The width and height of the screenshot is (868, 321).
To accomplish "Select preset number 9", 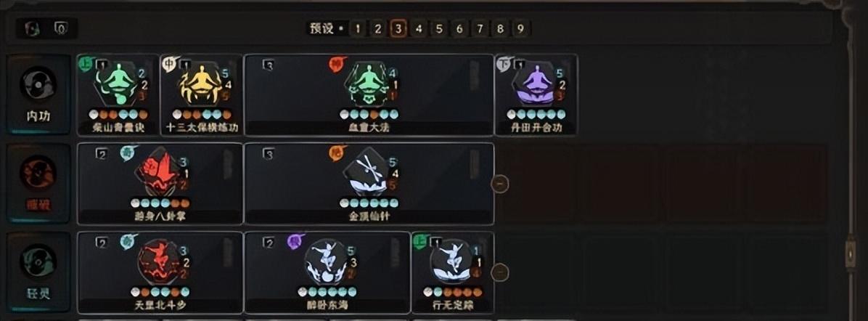I will tap(520, 29).
